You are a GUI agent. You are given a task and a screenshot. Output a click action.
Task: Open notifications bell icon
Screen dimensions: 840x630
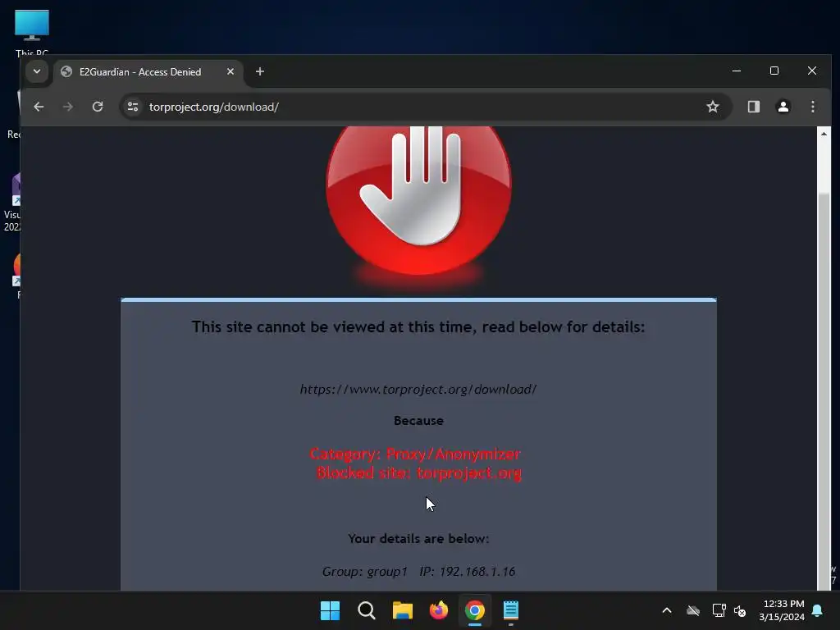click(818, 610)
